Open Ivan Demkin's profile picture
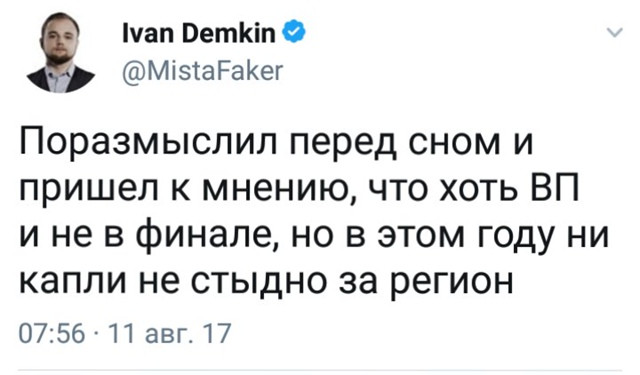 tap(60, 53)
